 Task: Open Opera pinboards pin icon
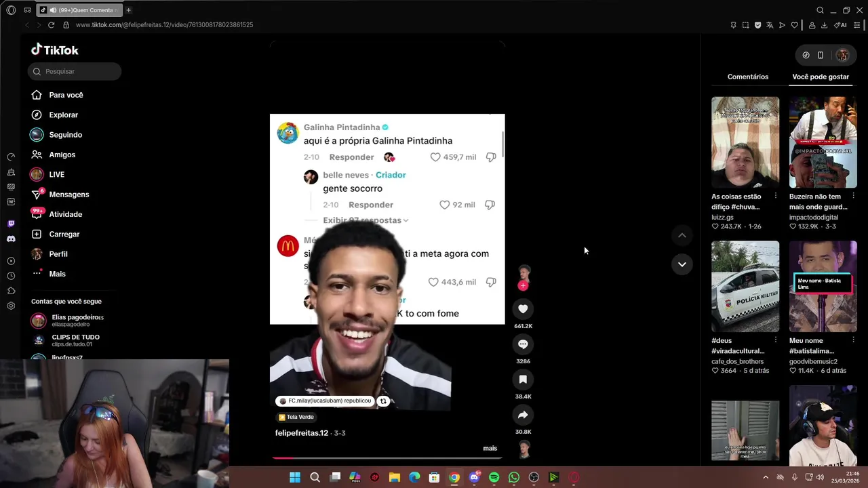(x=733, y=25)
